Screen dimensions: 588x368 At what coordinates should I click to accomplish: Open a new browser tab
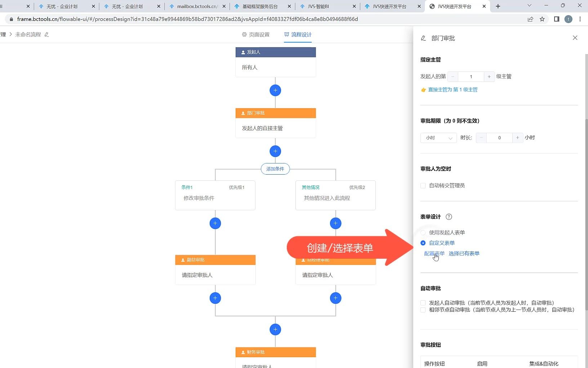click(498, 6)
